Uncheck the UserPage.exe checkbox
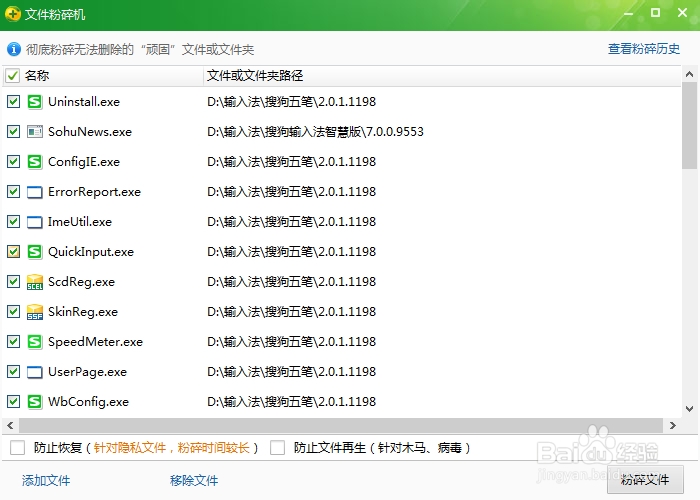Image resolution: width=700 pixels, height=500 pixels. (13, 371)
